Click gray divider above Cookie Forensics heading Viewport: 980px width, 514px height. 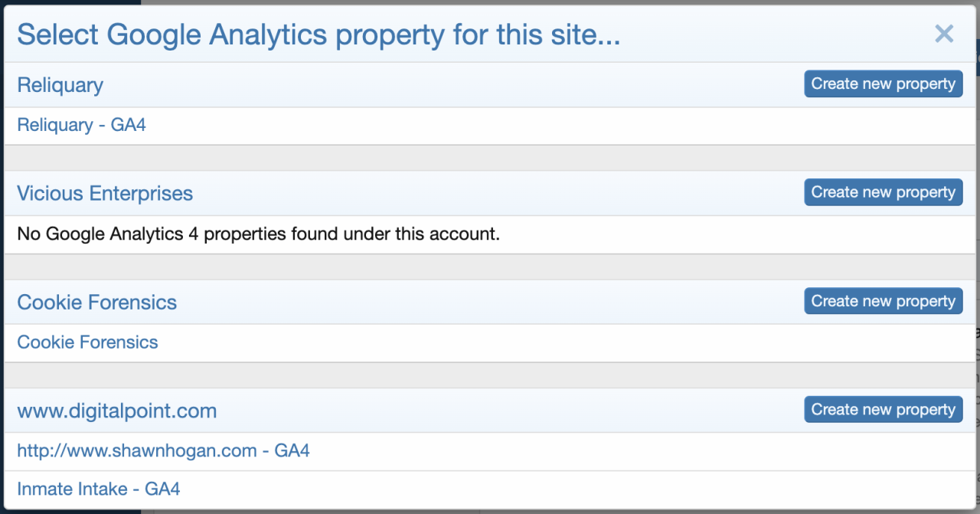(490, 267)
